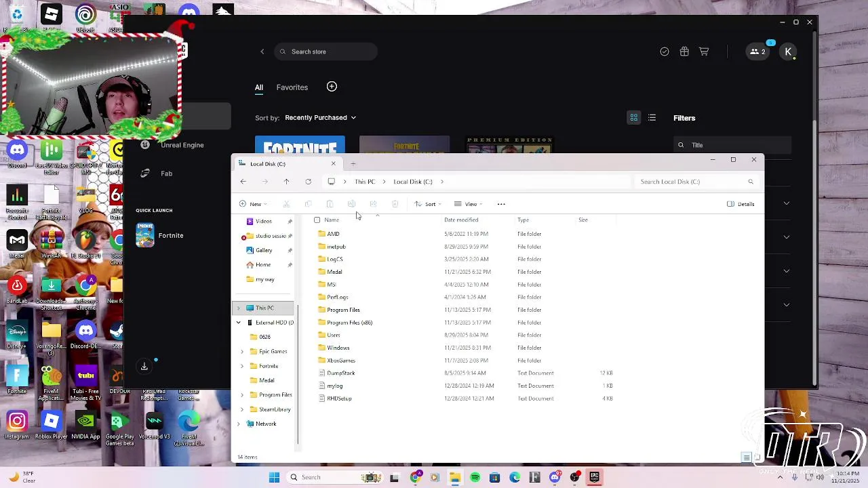Open the Windows Start menu
The image size is (868, 488).
point(274,477)
